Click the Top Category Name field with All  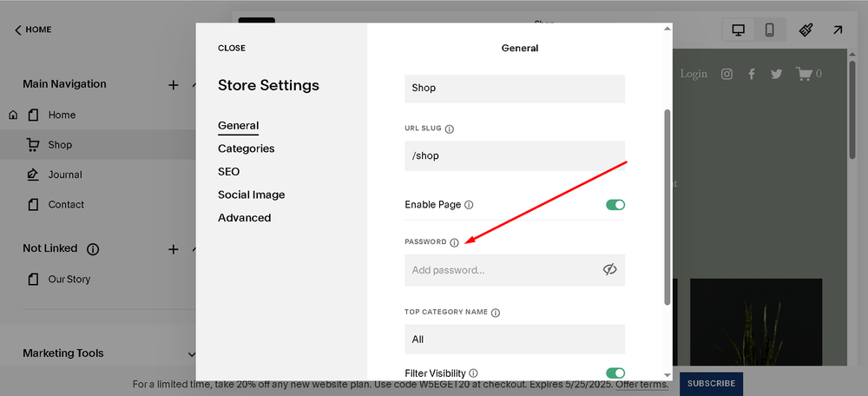pos(514,339)
